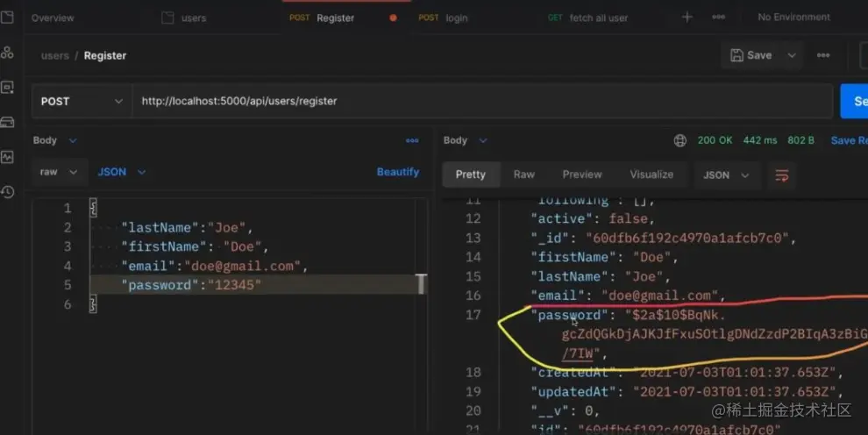Click the response "__v": 0 line

[x=565, y=411]
